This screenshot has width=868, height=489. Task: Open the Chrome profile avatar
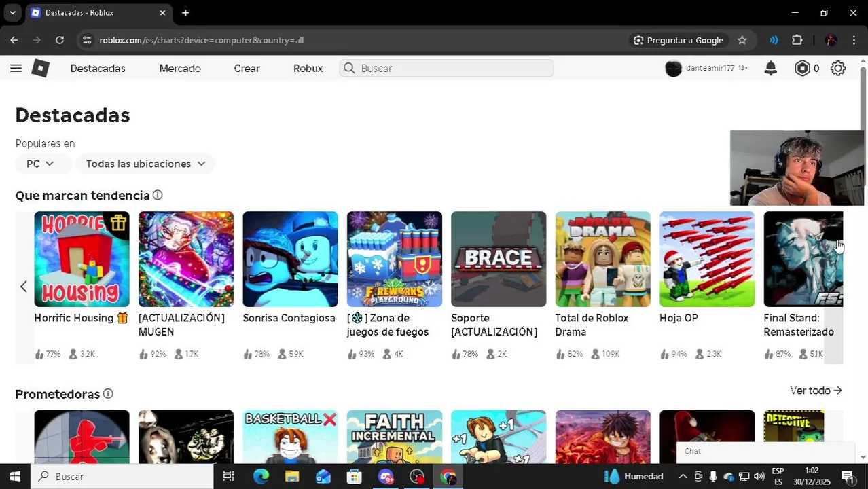pyautogui.click(x=831, y=40)
